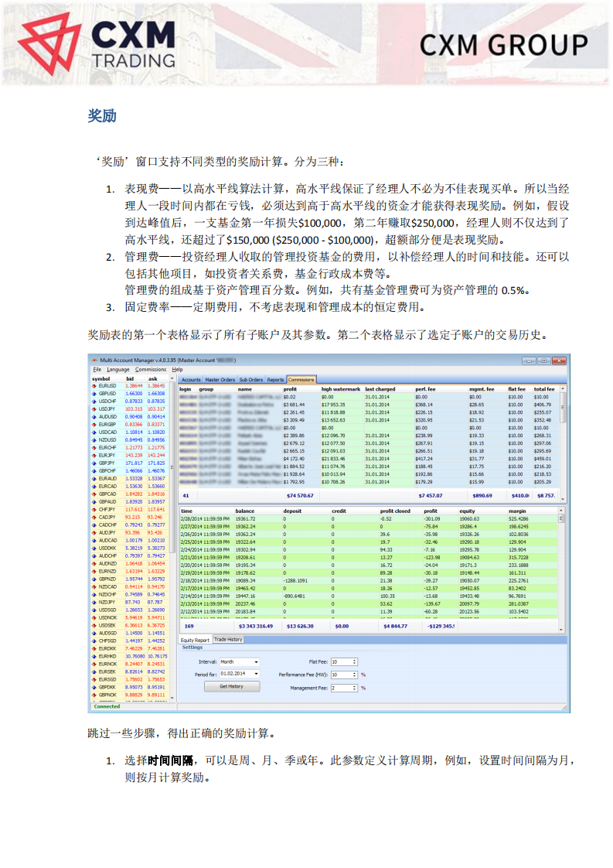This screenshot has width=613, height=868.
Task: Switch to the Master Orders tab
Action: pyautogui.click(x=220, y=380)
